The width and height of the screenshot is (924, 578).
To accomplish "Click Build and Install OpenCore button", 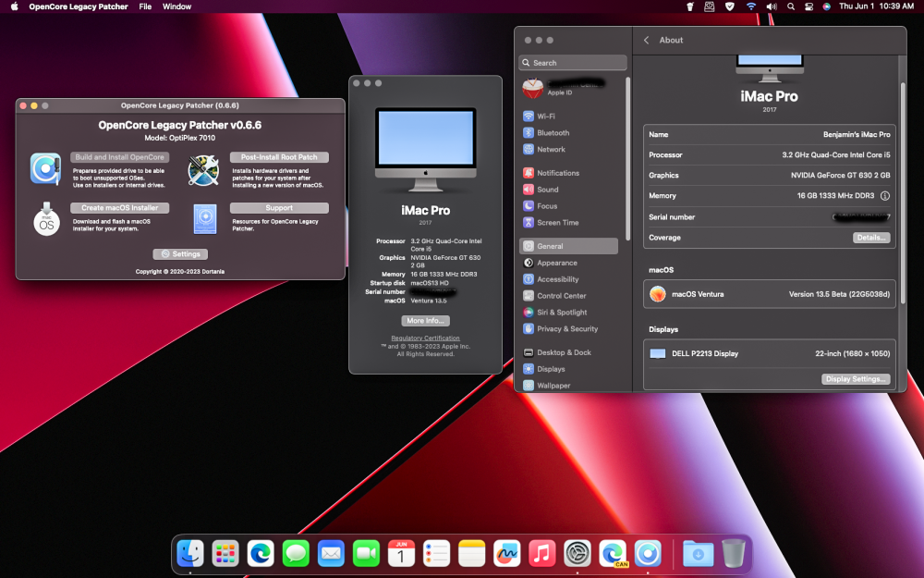I will (x=119, y=157).
